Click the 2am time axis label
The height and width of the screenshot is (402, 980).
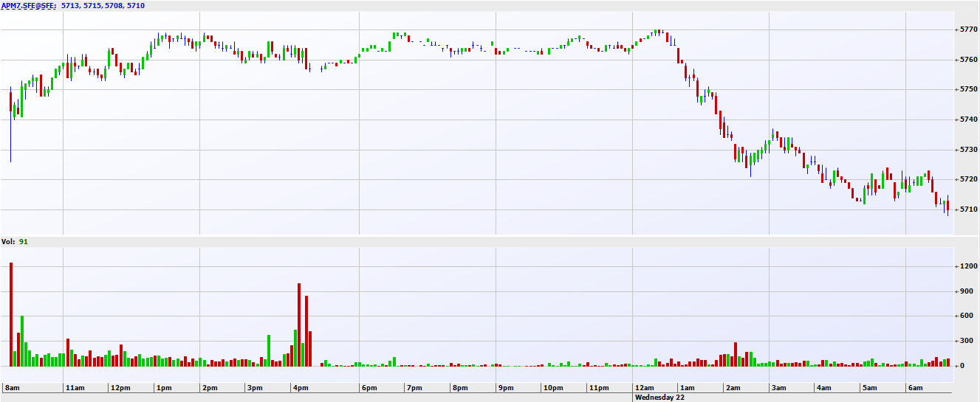733,388
